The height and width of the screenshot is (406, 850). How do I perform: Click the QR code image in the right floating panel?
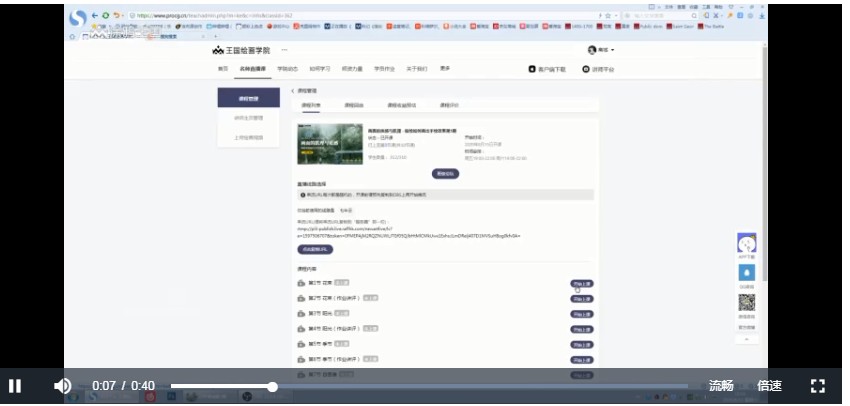(x=746, y=302)
